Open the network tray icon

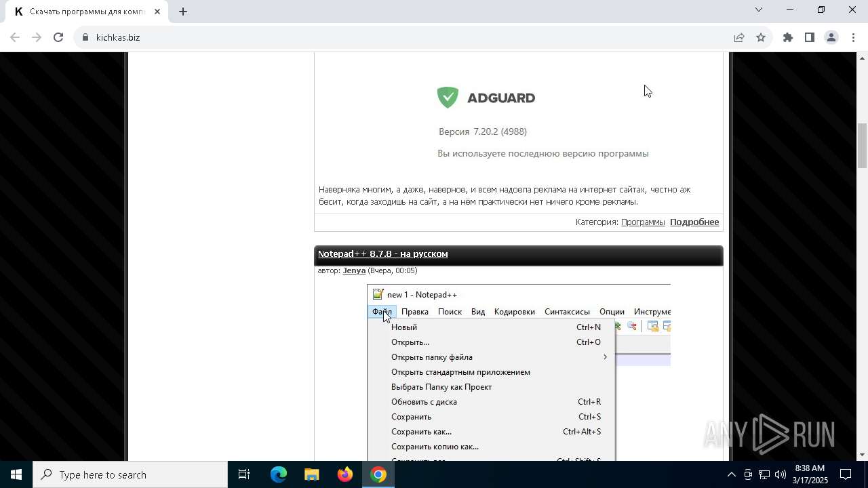(764, 474)
